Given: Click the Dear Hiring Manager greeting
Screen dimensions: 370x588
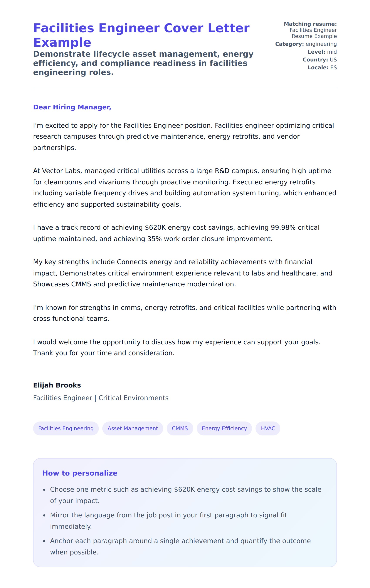Looking at the screenshot, I should [x=72, y=107].
